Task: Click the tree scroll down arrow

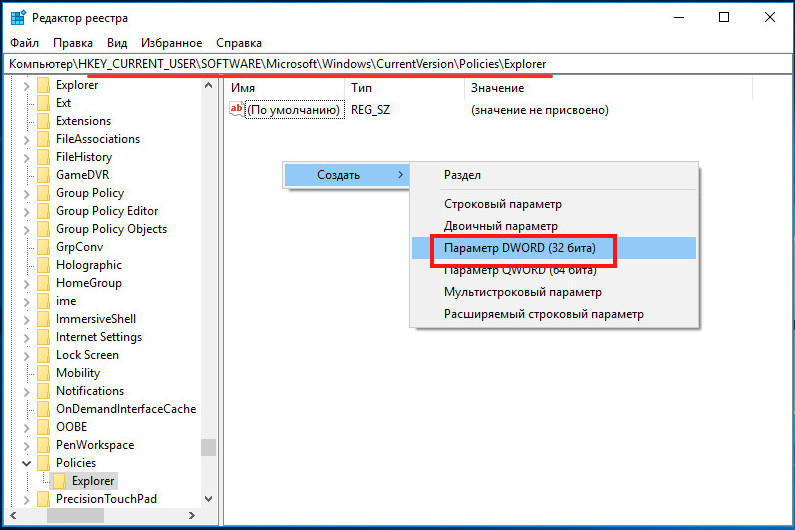Action: click(208, 499)
